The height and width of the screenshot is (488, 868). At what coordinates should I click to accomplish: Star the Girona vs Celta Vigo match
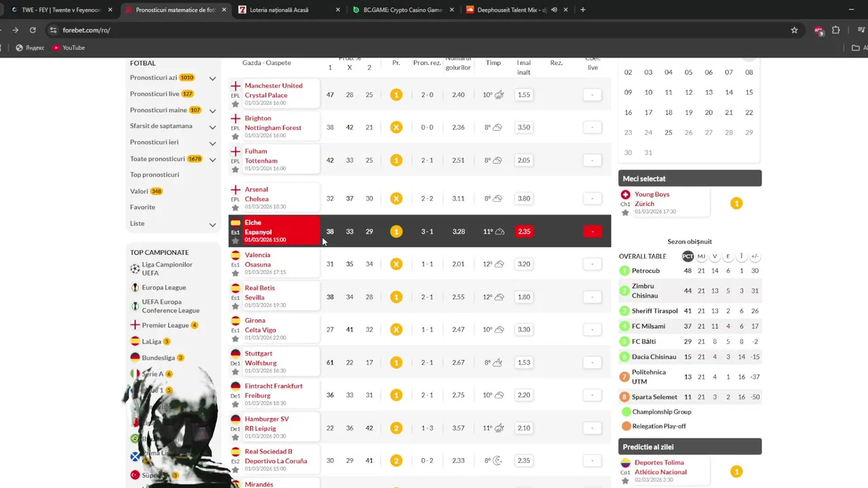coord(235,339)
